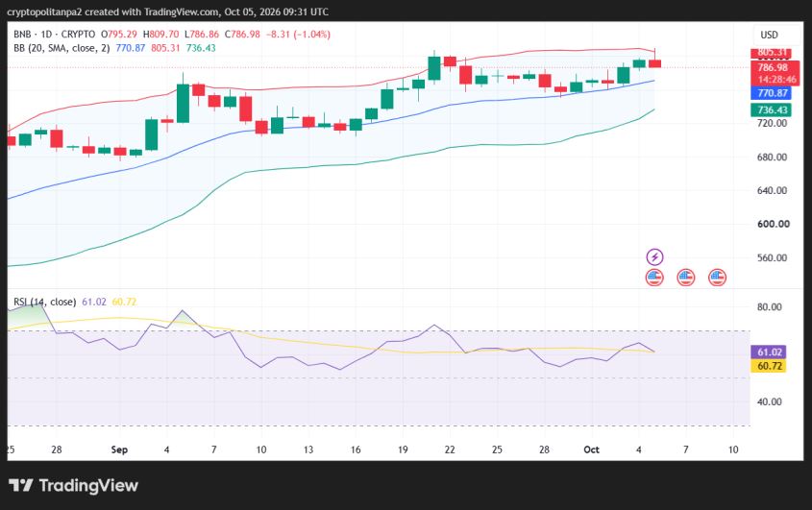Click the tall green candle near Sep 5
Viewport: 812px width, 510px height.
(x=183, y=103)
